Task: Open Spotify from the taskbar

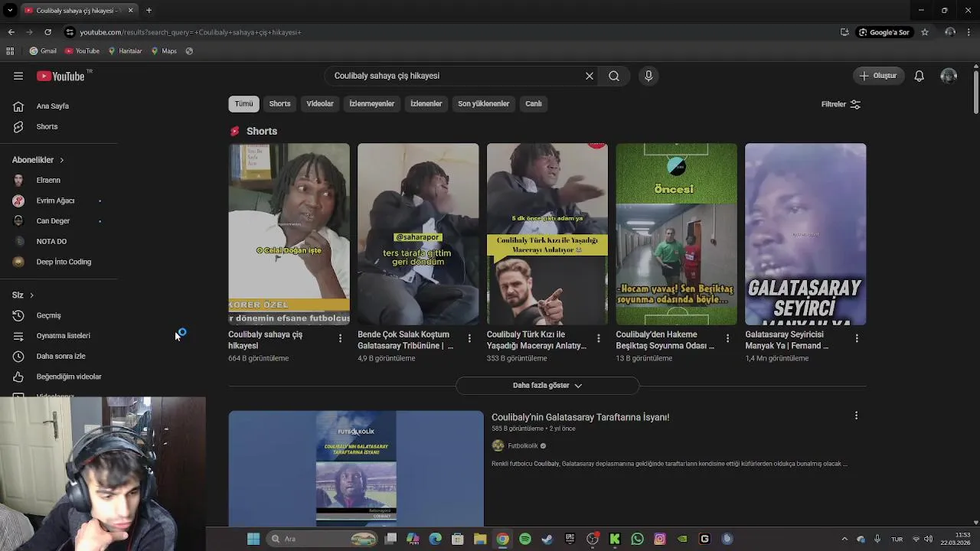Action: pos(525,539)
